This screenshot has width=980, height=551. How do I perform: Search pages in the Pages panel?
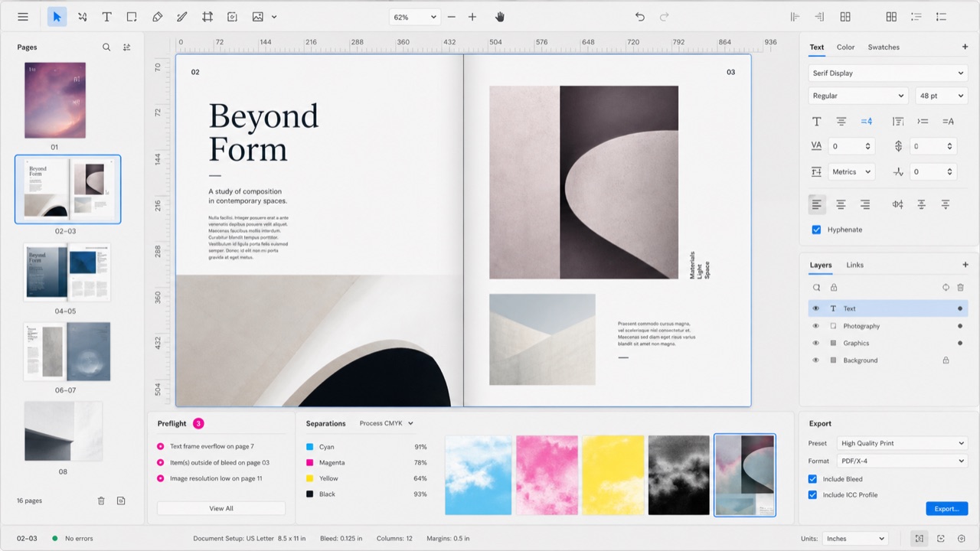pos(106,47)
